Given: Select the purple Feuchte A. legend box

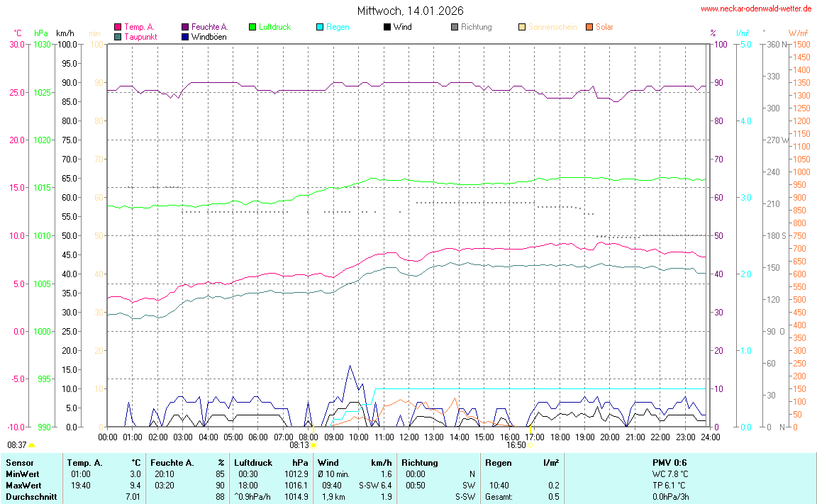Looking at the screenshot, I should coord(185,27).
